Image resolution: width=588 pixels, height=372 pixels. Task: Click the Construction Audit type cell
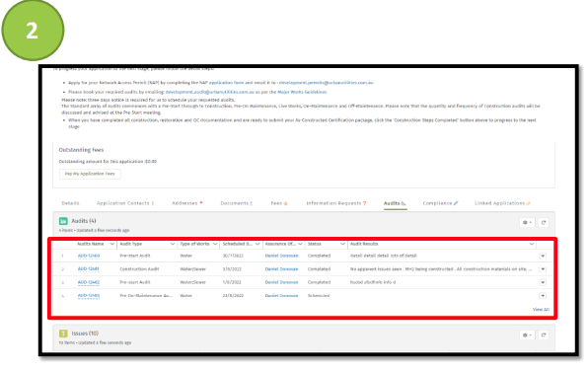(x=139, y=269)
